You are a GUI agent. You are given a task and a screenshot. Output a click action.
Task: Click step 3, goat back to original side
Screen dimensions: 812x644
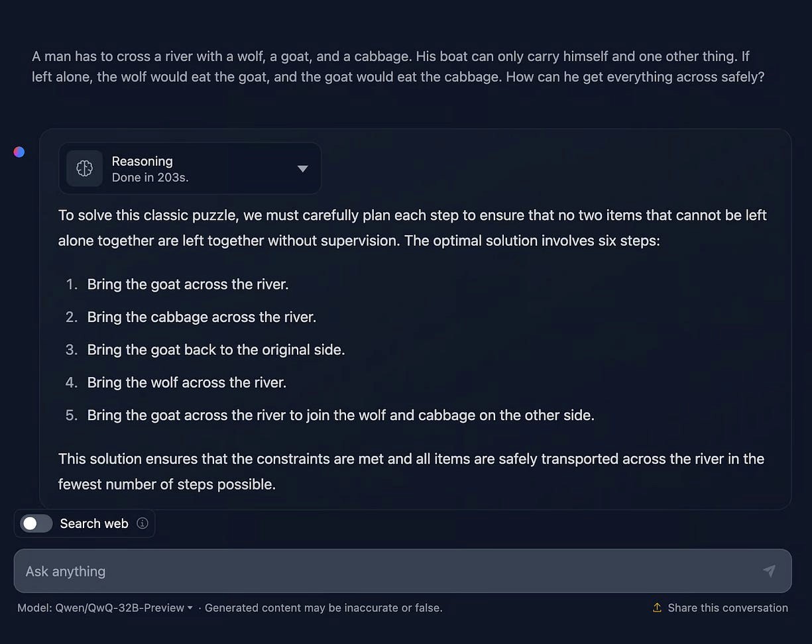coord(216,349)
